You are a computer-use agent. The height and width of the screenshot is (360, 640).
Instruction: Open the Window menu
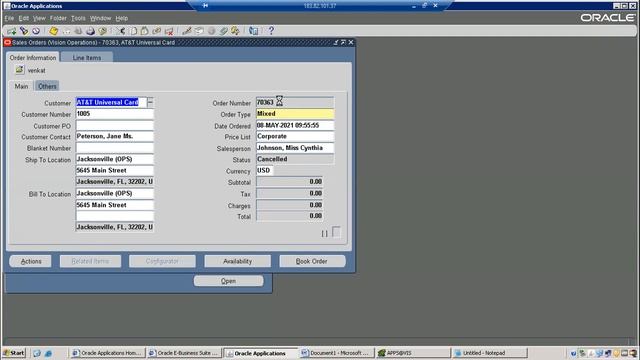(100, 18)
